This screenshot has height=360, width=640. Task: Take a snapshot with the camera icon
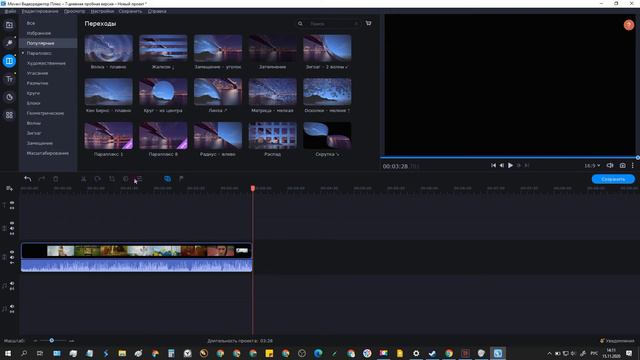tap(622, 165)
